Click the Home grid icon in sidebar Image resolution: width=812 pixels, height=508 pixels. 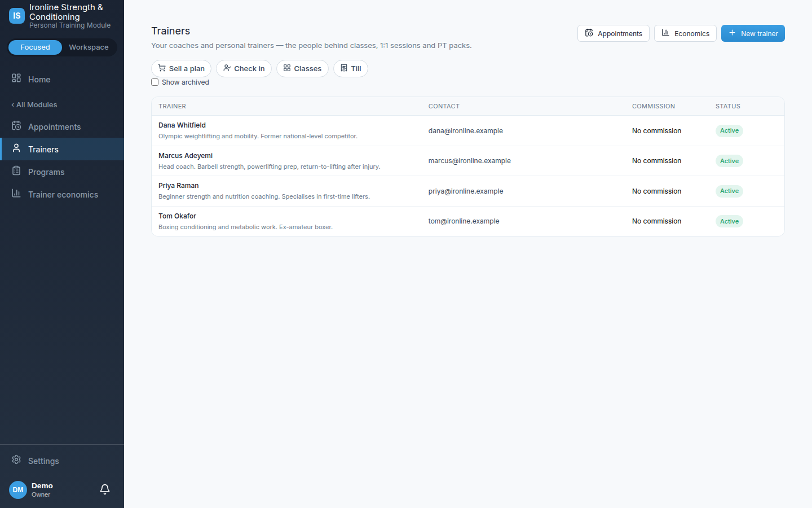pyautogui.click(x=16, y=78)
